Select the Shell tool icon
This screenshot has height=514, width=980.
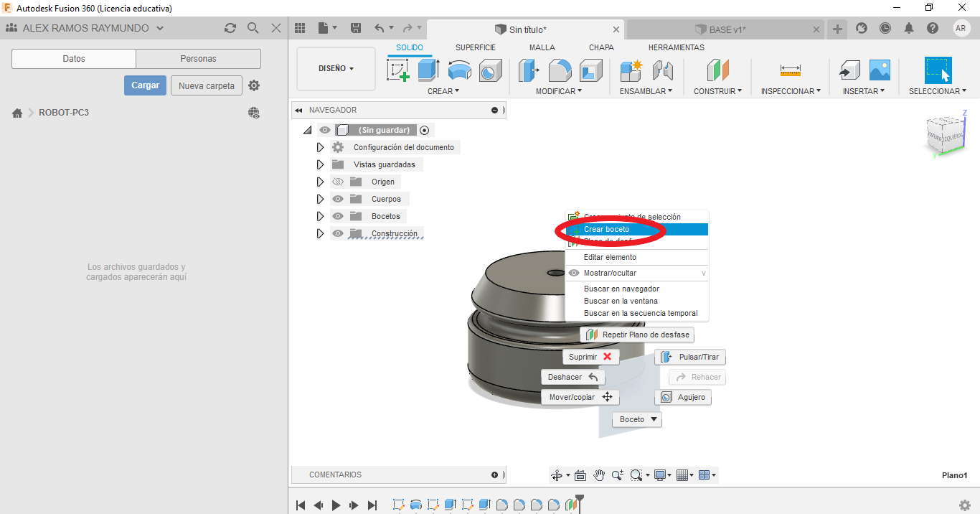click(x=591, y=70)
